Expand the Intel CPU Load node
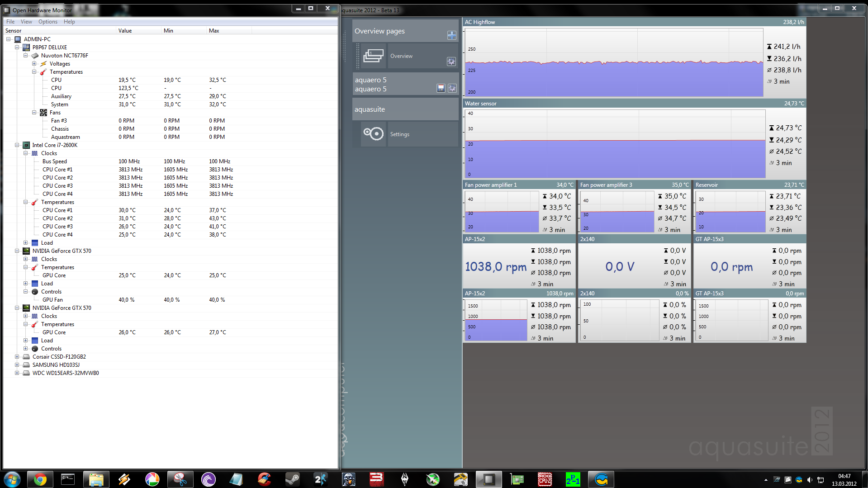 coord(26,243)
